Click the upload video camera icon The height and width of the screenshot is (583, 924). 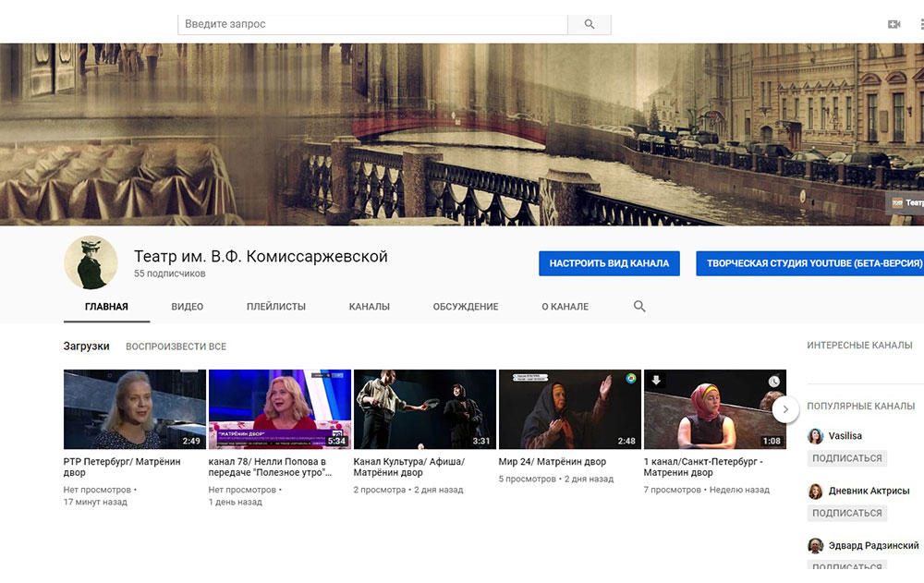click(894, 24)
